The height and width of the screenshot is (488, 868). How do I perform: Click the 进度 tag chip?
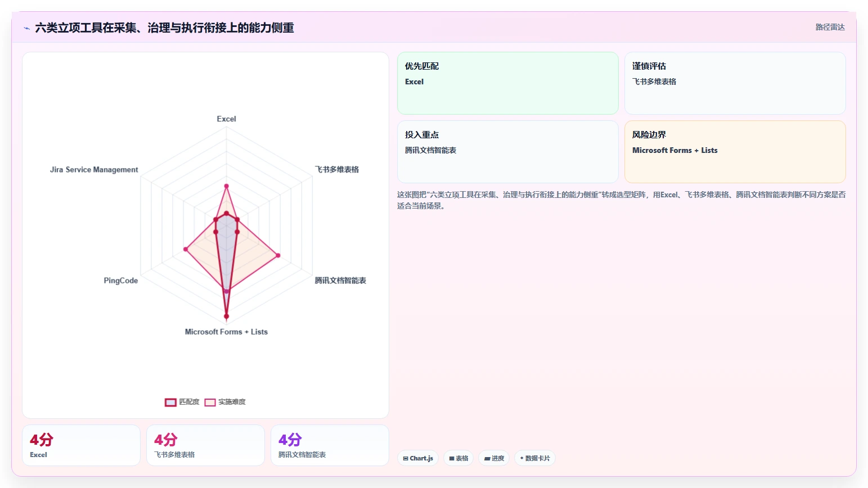coord(494,458)
